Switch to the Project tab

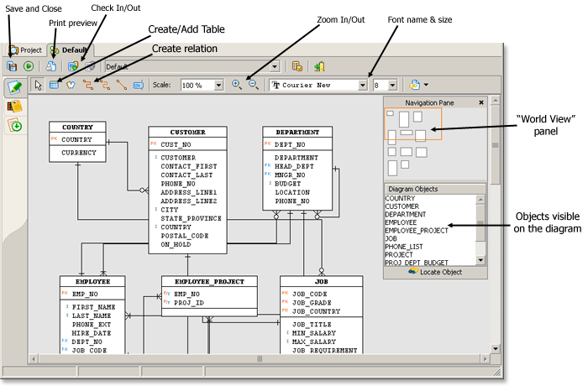tap(25, 50)
